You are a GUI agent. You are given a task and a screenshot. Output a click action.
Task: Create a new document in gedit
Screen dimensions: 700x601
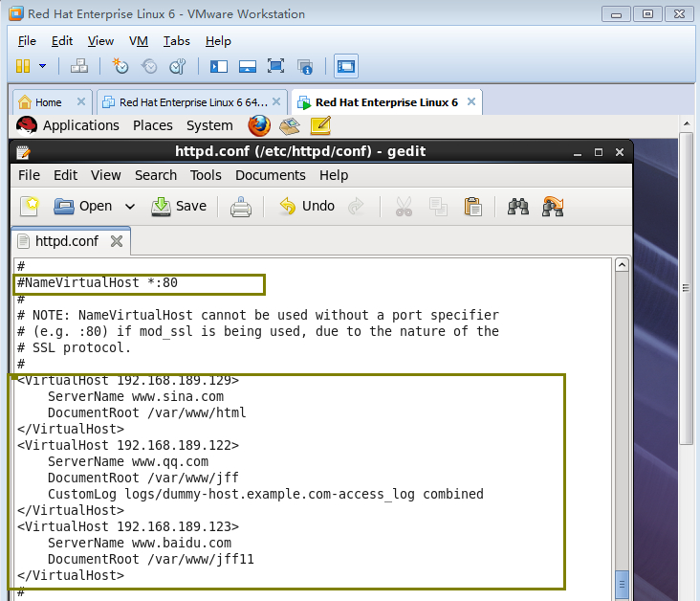click(30, 207)
